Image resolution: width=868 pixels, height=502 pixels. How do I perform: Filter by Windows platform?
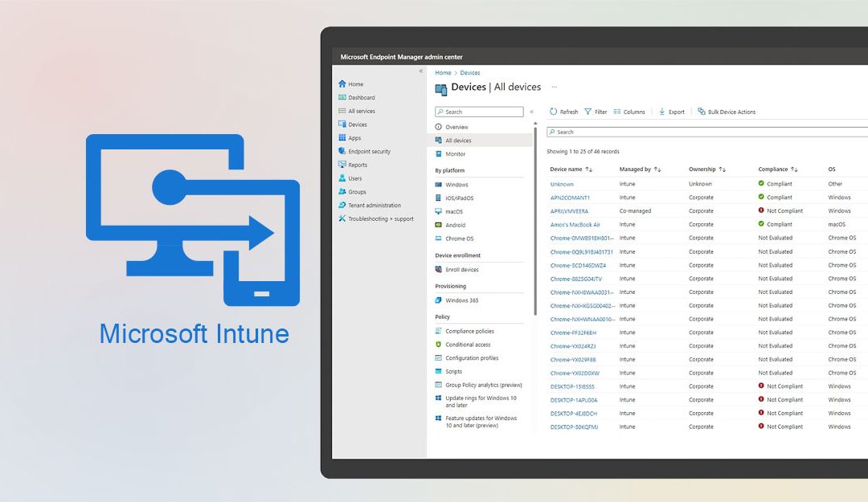451,184
